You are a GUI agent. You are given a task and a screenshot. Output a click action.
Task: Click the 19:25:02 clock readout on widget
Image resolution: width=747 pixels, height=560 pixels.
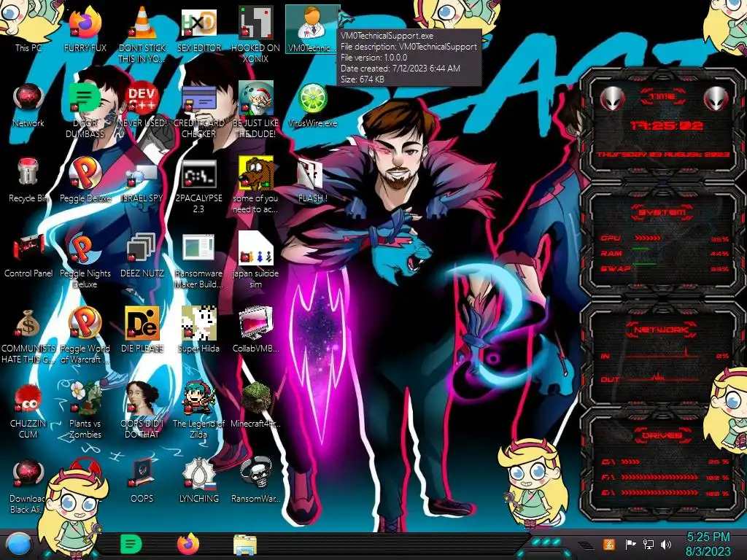666,125
